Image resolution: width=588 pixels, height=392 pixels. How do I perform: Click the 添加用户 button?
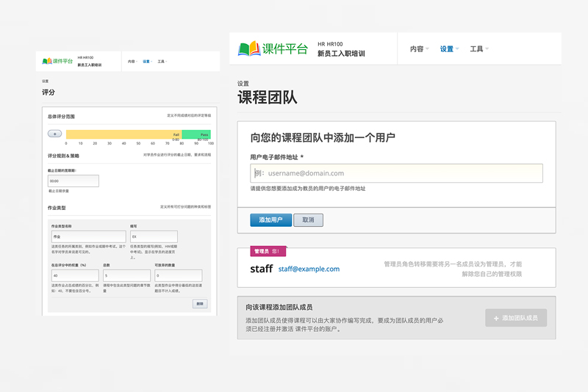click(270, 219)
